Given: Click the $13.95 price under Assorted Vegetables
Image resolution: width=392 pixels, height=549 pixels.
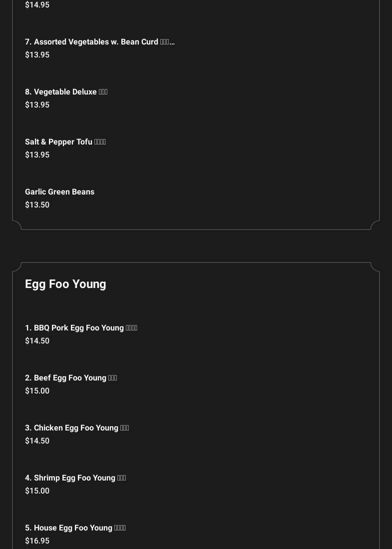Looking at the screenshot, I should [x=37, y=55].
